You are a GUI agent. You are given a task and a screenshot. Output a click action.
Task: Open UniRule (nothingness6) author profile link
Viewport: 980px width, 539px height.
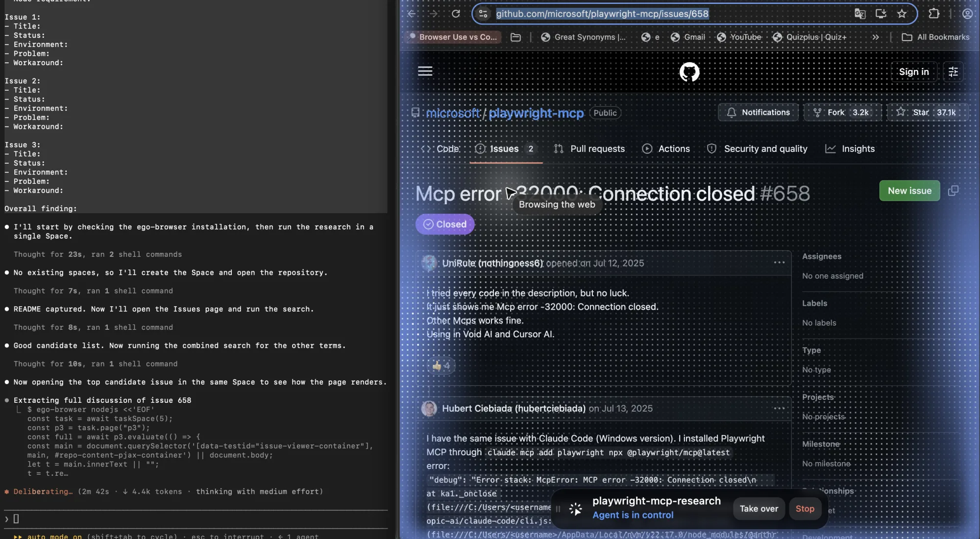point(492,264)
